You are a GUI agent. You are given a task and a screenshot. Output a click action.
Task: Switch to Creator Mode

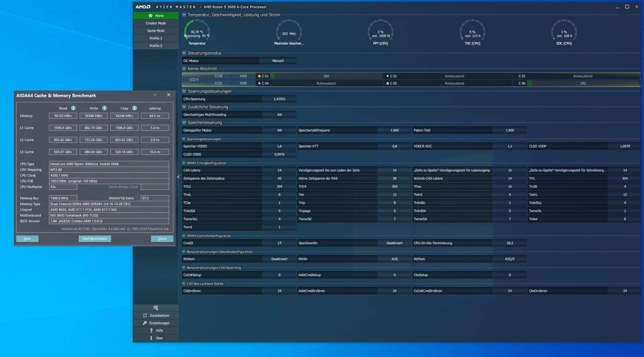156,23
